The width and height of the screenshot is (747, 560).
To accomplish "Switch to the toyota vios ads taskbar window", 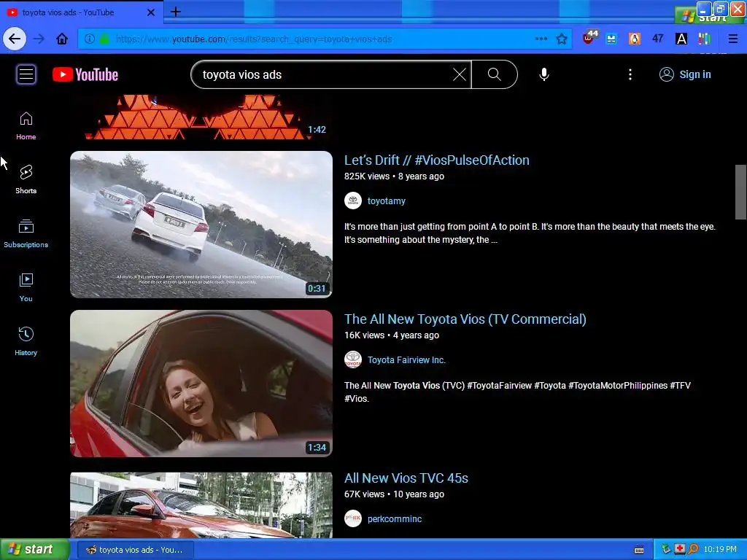I will [135, 550].
